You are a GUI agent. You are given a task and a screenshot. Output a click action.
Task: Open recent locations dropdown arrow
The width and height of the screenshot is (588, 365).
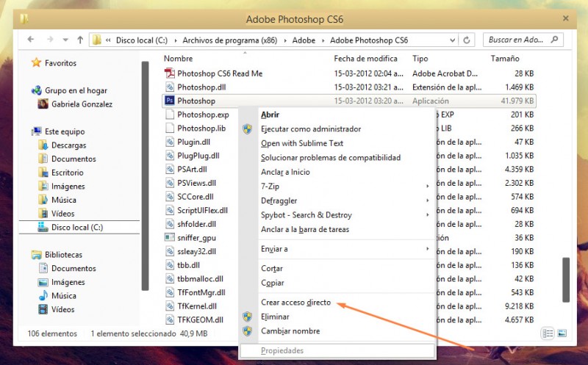pos(65,40)
